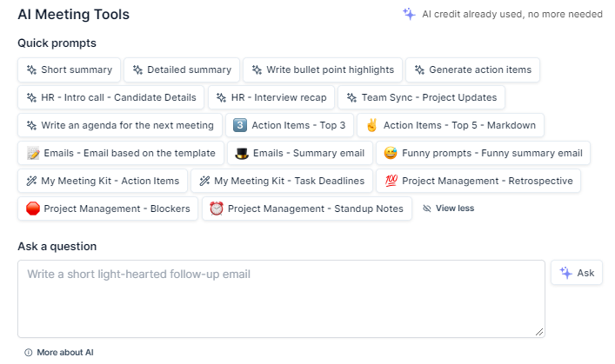This screenshot has width=615, height=364.
Task: Run Generate action items prompt
Action: click(473, 69)
